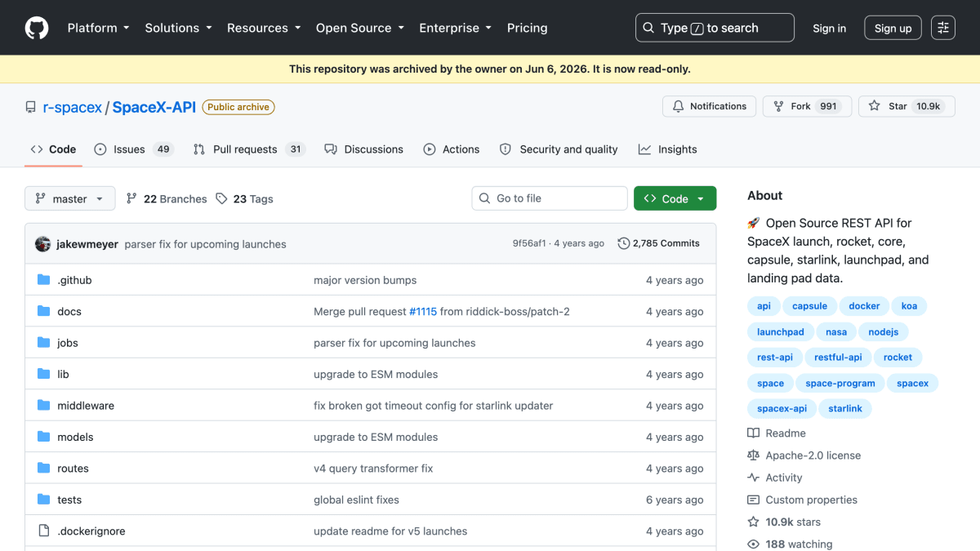Viewport: 980px width, 551px height.
Task: Click the eye icon beside 188 watching
Action: [x=753, y=544]
